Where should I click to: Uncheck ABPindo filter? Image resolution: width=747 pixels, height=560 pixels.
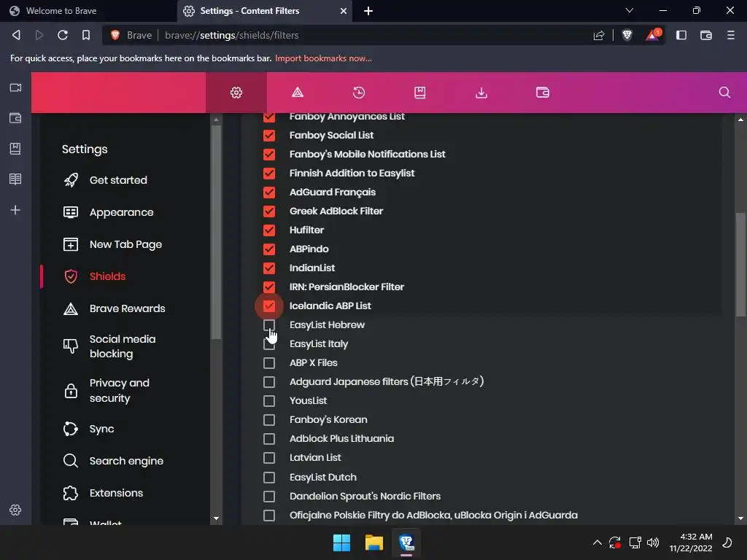coord(269,249)
